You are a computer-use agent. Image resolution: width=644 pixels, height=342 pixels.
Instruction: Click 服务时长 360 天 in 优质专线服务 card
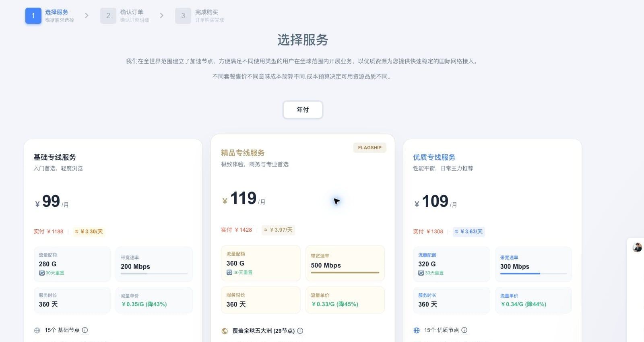451,300
